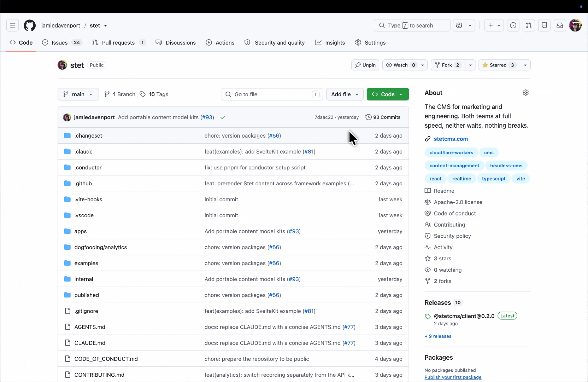Click the .gitignore file icon
Viewport: 588px width, 382px height.
point(67,311)
